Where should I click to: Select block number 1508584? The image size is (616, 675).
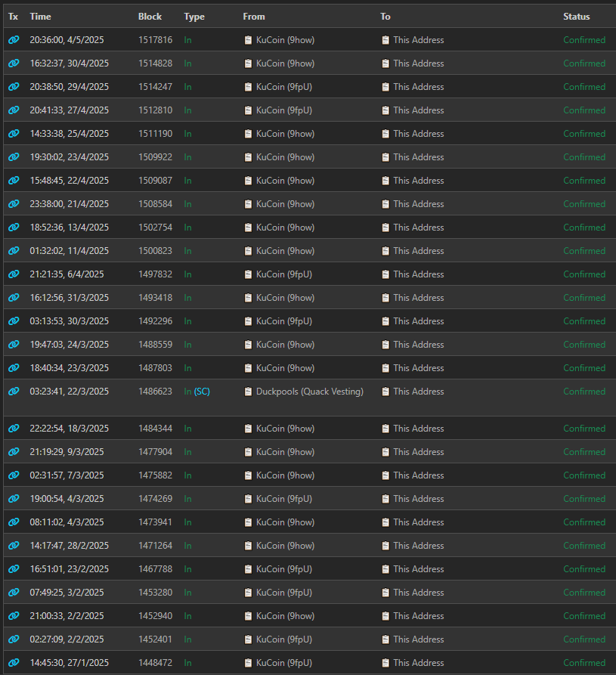(x=155, y=203)
